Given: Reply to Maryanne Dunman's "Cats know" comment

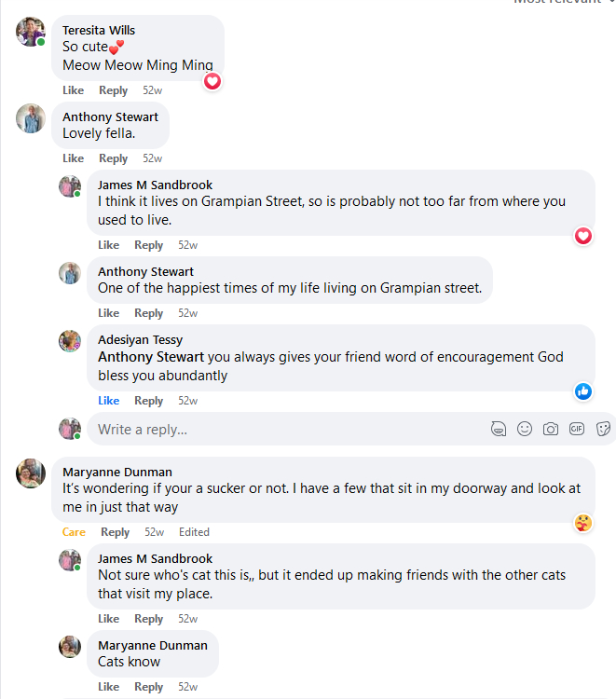Looking at the screenshot, I should (148, 687).
